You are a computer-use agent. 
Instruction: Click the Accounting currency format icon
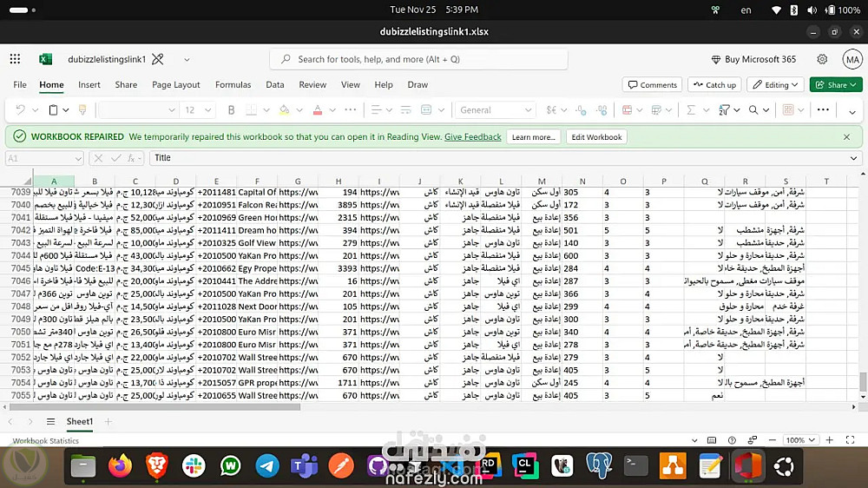551,109
